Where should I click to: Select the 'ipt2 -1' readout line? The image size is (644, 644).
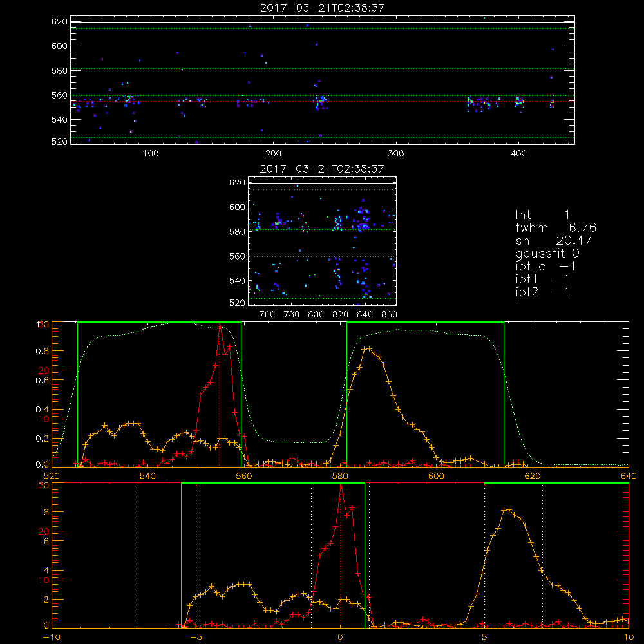542,292
